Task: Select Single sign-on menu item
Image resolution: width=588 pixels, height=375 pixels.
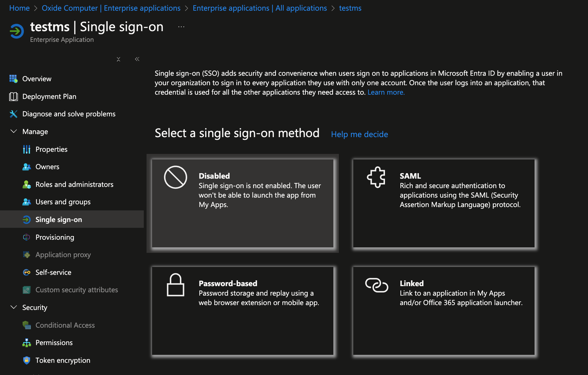Action: (72, 219)
